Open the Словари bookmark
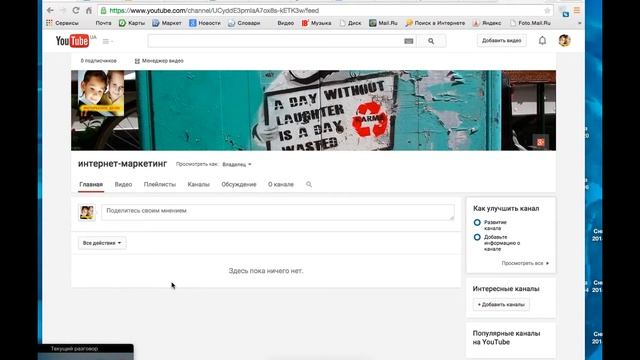The height and width of the screenshot is (360, 640). (x=244, y=23)
